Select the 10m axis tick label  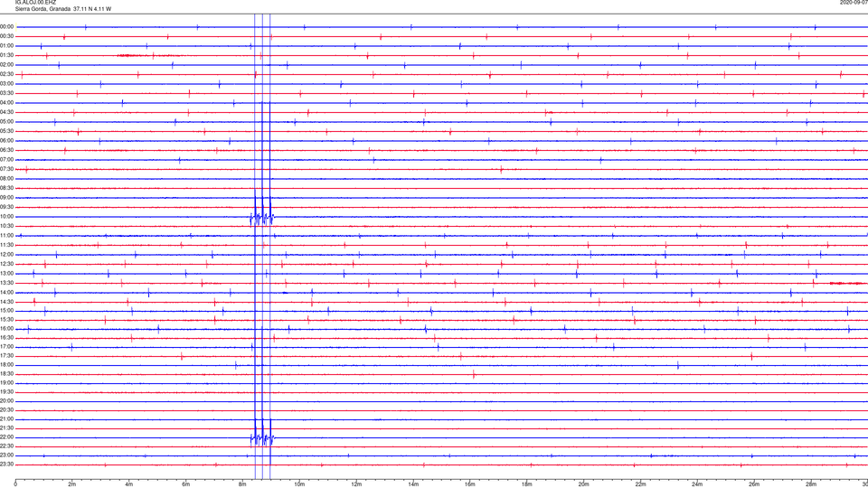pos(299,484)
